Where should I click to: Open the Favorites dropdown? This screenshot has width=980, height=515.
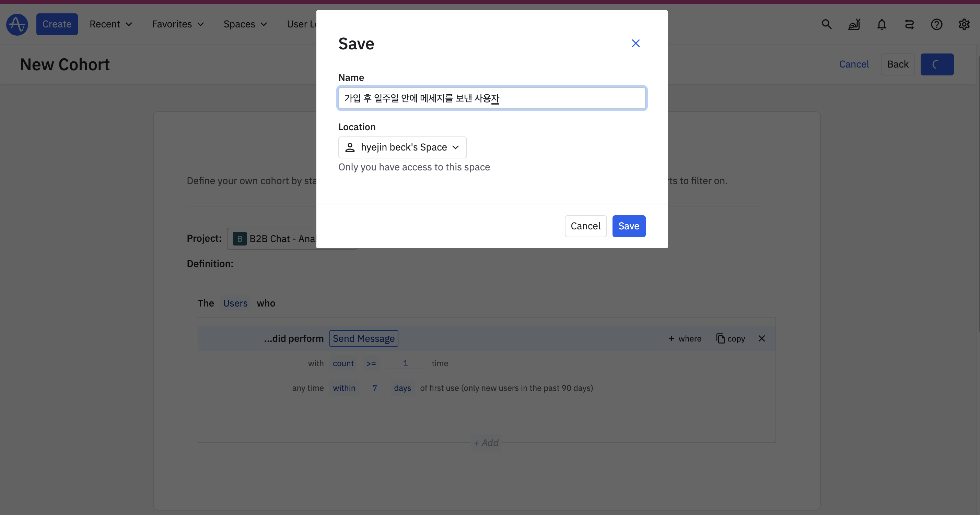click(178, 24)
